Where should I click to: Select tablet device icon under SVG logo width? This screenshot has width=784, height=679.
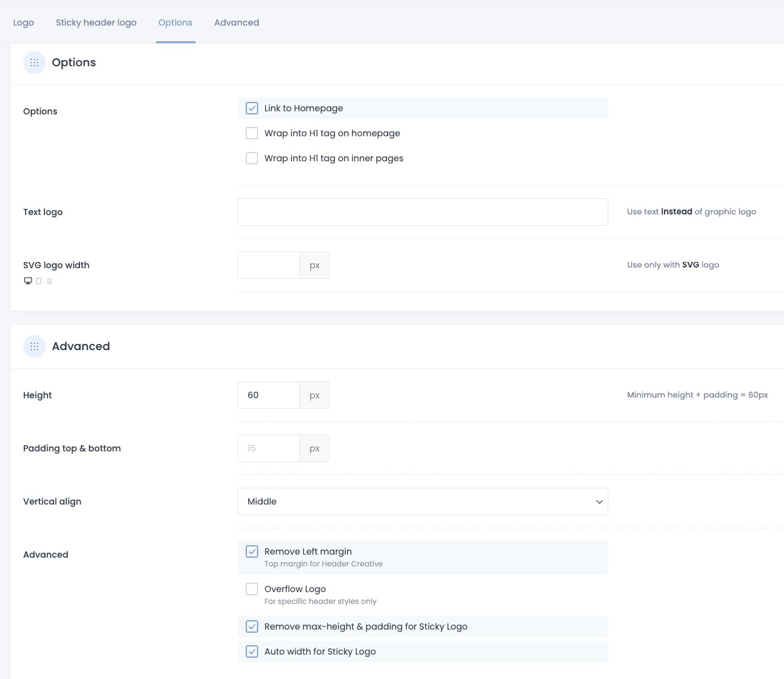(39, 281)
